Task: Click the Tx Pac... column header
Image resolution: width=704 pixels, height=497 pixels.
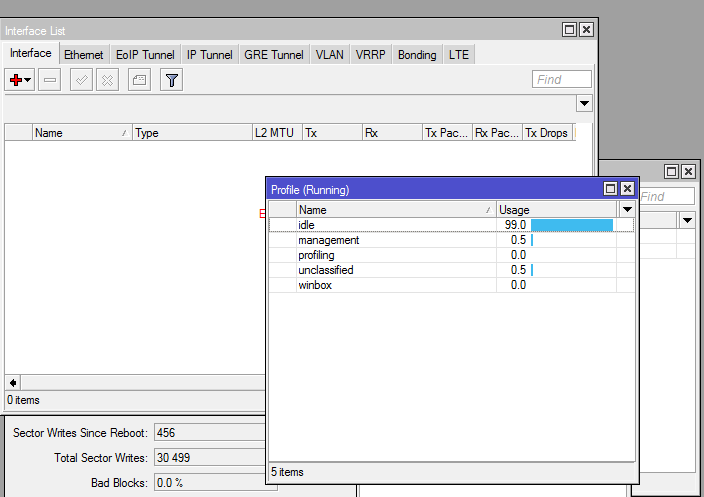Action: [447, 133]
